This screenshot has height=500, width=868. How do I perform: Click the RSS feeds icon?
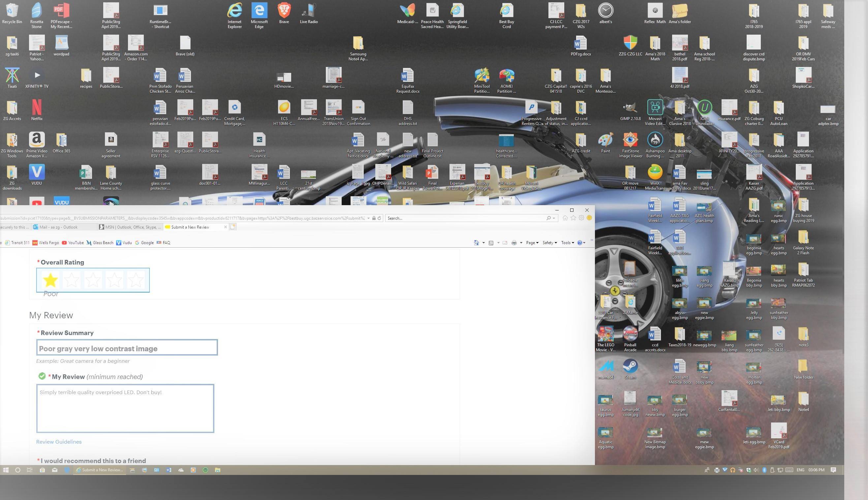(x=491, y=243)
